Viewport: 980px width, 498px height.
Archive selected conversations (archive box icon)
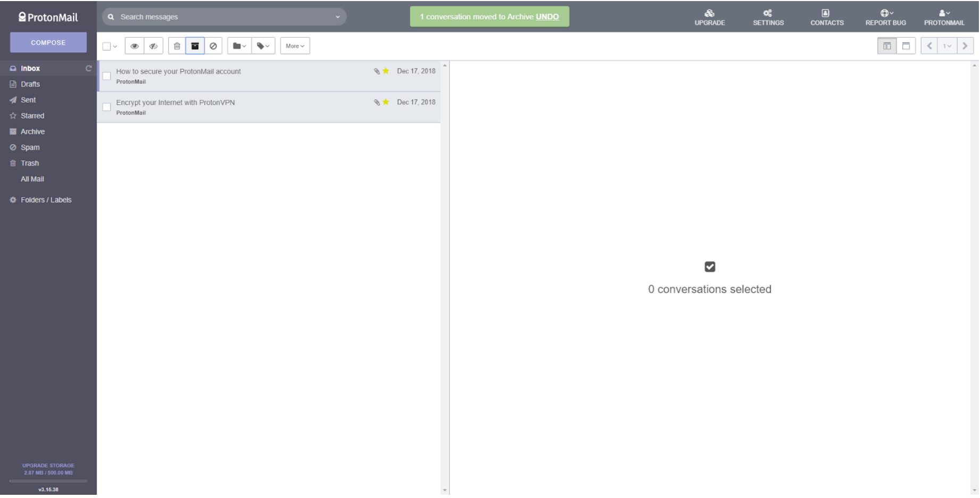[195, 46]
